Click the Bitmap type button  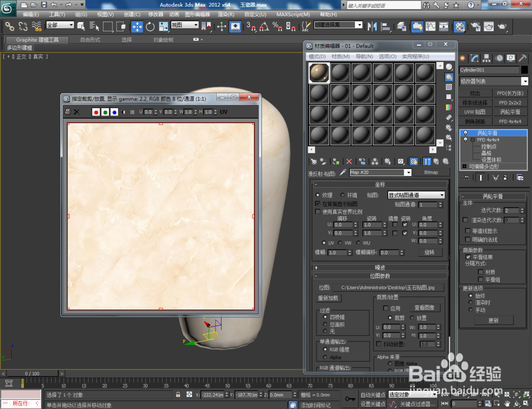click(431, 172)
